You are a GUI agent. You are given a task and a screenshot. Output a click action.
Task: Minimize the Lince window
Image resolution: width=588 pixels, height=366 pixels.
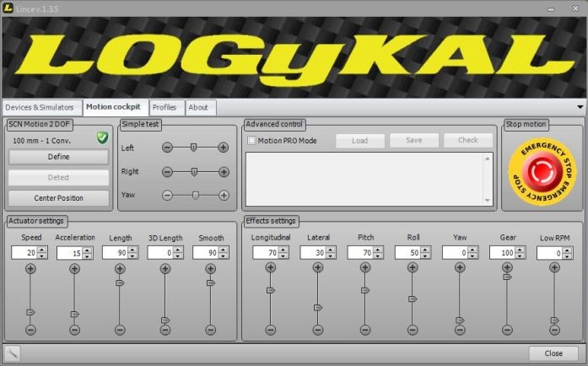click(551, 9)
